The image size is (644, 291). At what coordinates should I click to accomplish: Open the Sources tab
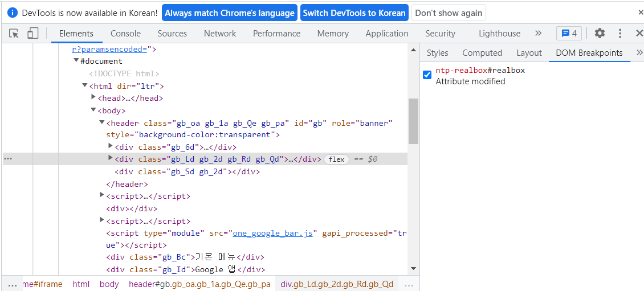coord(172,34)
